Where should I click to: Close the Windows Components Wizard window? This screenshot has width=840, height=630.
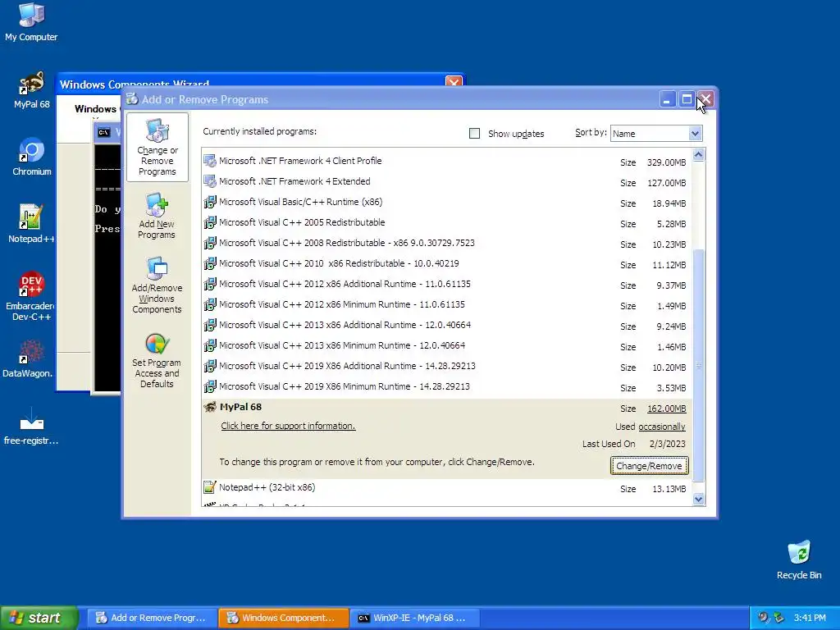[x=454, y=83]
